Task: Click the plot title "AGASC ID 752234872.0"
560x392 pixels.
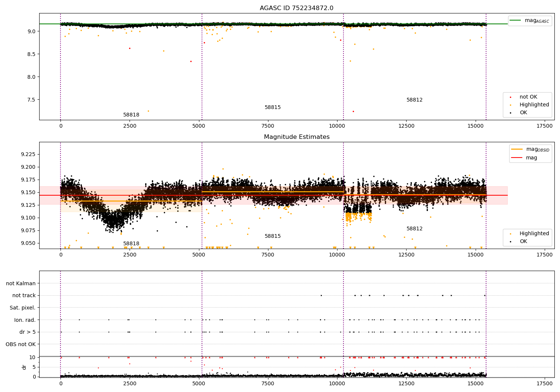Action: (296, 8)
